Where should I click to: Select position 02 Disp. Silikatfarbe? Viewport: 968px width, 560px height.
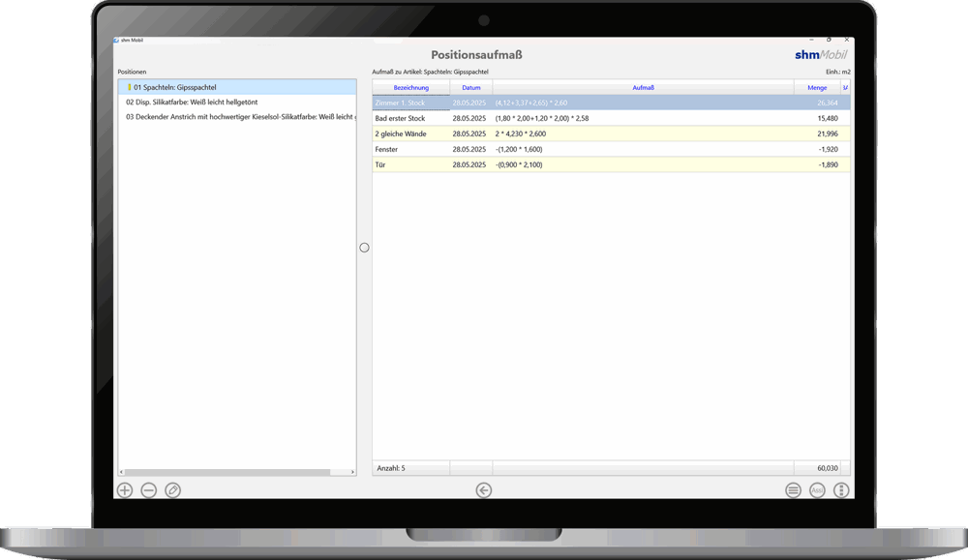192,102
